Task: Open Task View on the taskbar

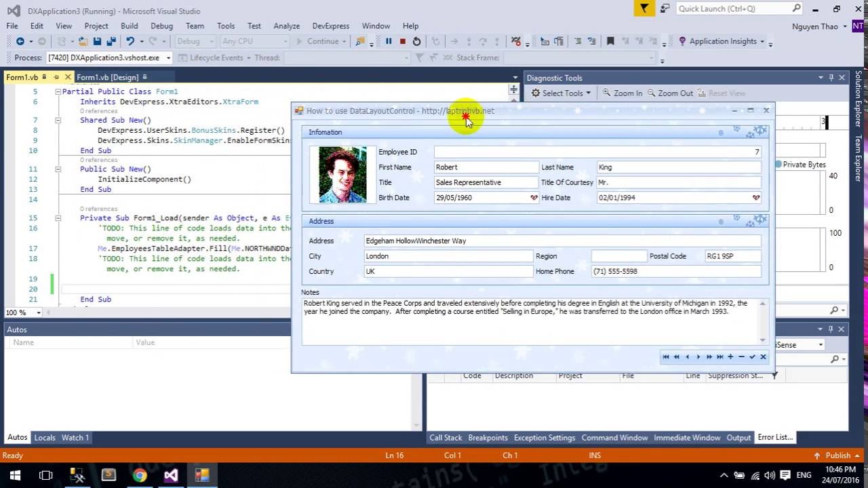Action: [x=46, y=475]
